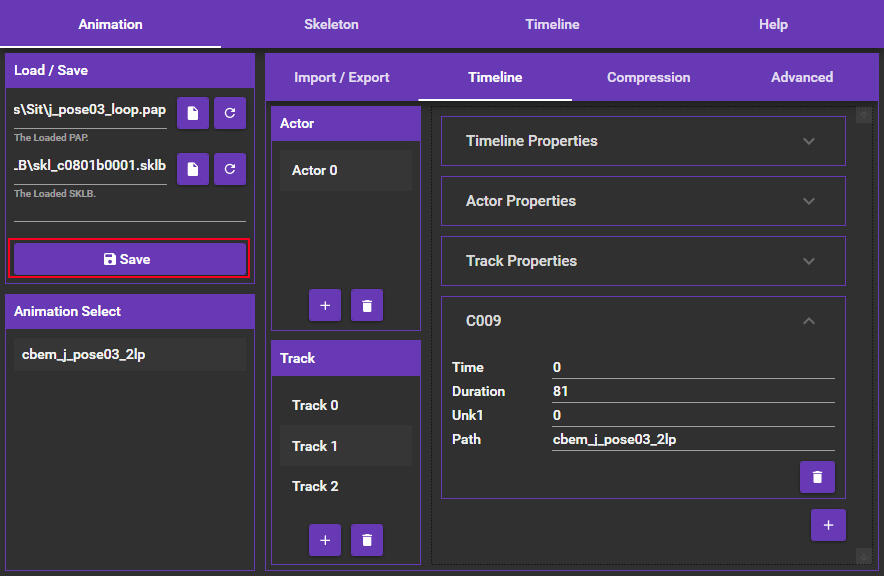
Task: Open the Import / Export sub-tab
Action: [x=341, y=77]
